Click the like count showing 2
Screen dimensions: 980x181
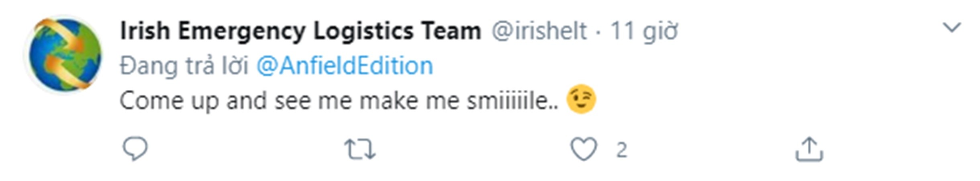click(621, 150)
